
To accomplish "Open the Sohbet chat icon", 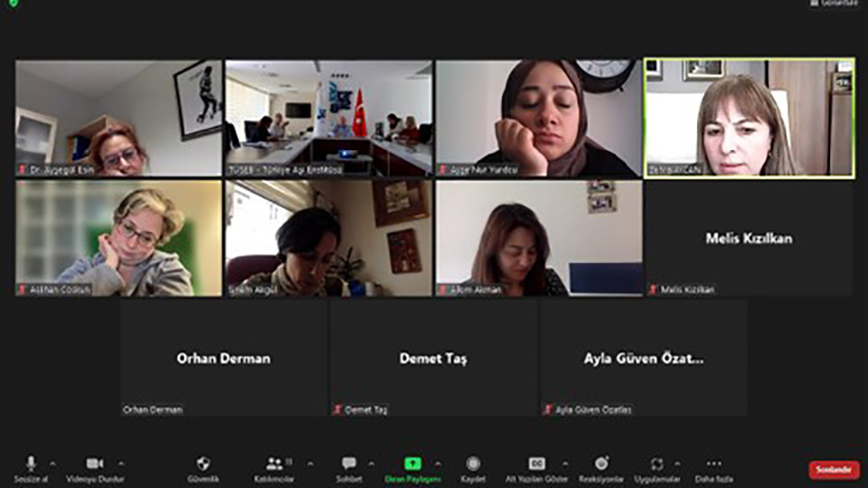I will click(x=349, y=465).
